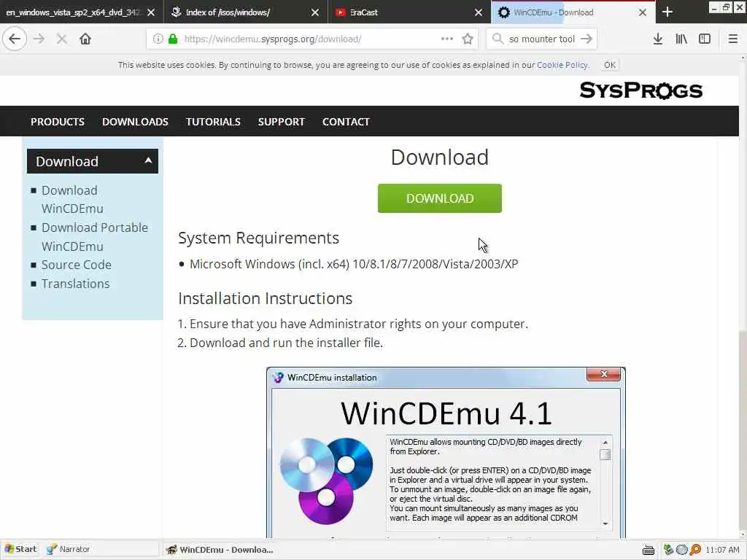Close the Index of /isos/windows/ tab

click(x=315, y=12)
